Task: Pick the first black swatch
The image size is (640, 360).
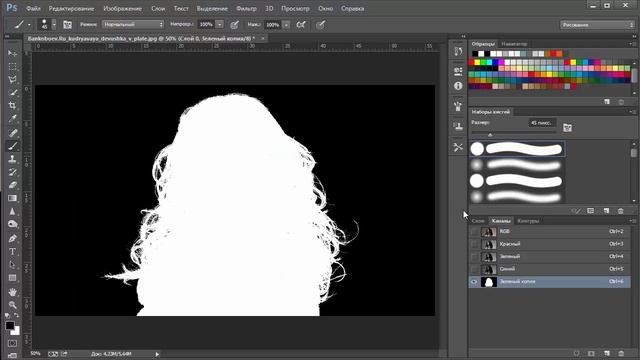Action: tap(475, 53)
